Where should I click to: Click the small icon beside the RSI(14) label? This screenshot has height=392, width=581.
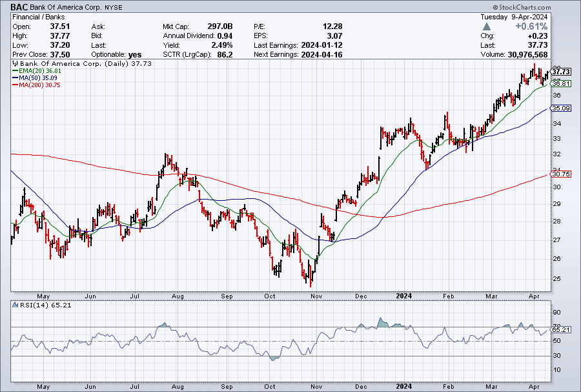click(x=15, y=305)
